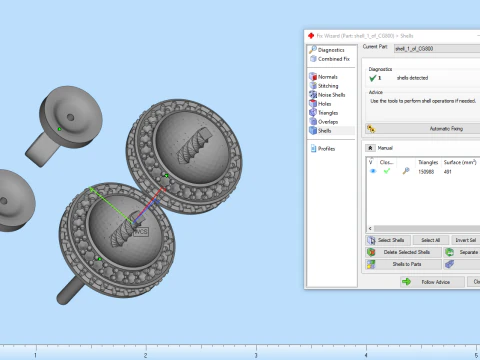
Task: Select Noise Shells in the wizard list
Action: [332, 95]
